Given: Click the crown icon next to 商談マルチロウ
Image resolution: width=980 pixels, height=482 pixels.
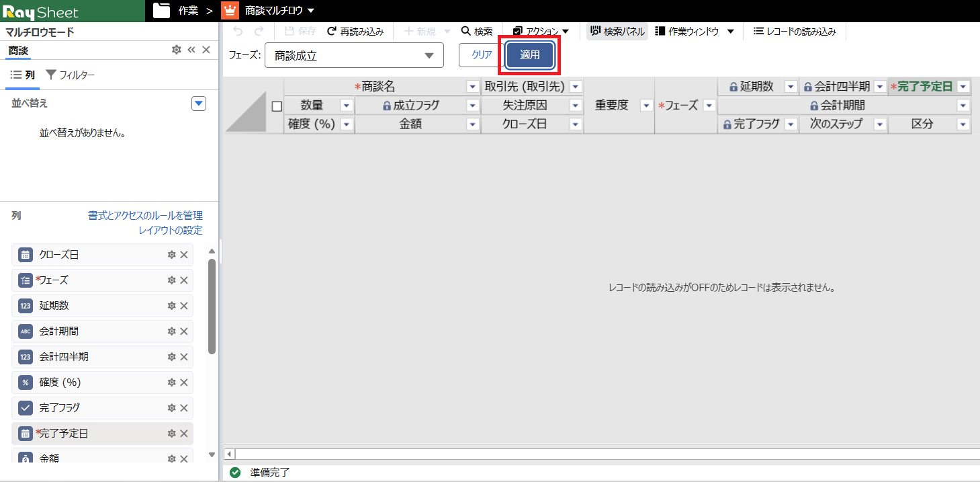Looking at the screenshot, I should (230, 11).
